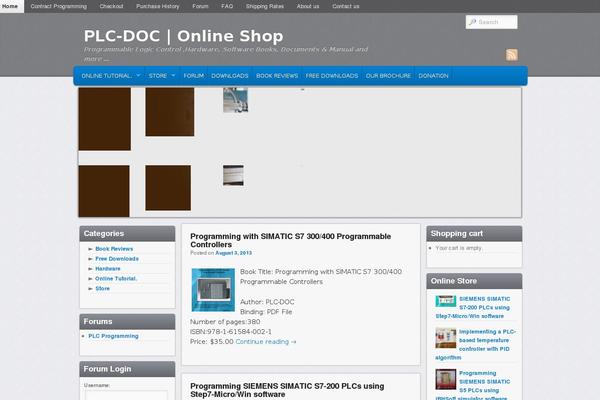Open the FAQ page

click(x=227, y=6)
